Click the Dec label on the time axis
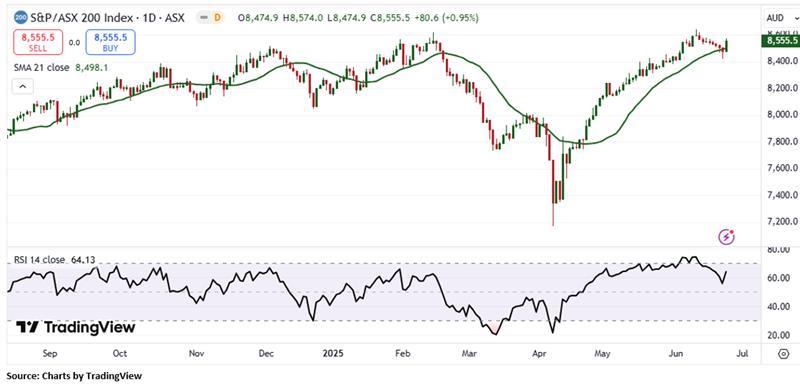This screenshot has height=389, width=800. pos(266,353)
